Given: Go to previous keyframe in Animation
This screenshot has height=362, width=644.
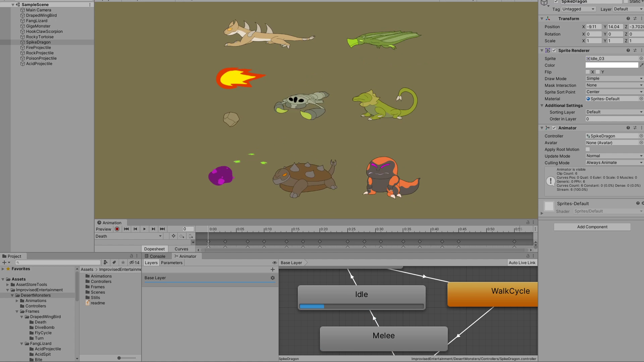Looking at the screenshot, I should click(136, 229).
